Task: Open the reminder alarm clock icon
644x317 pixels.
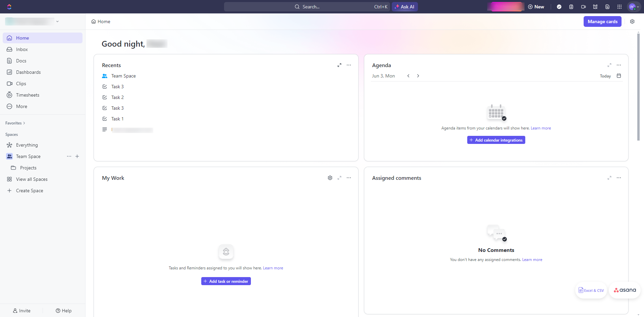Action: pos(595,7)
